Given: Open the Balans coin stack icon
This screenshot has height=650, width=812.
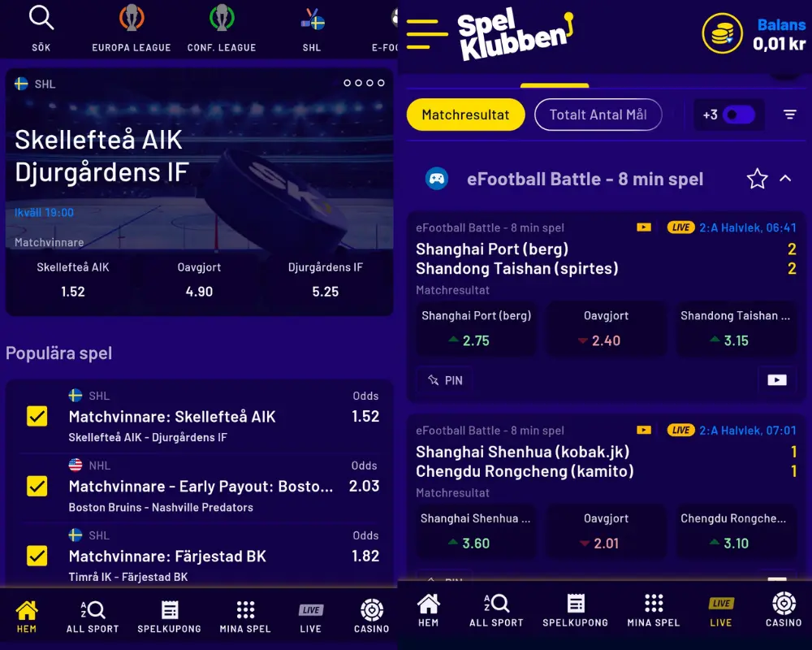Looking at the screenshot, I should (x=722, y=33).
